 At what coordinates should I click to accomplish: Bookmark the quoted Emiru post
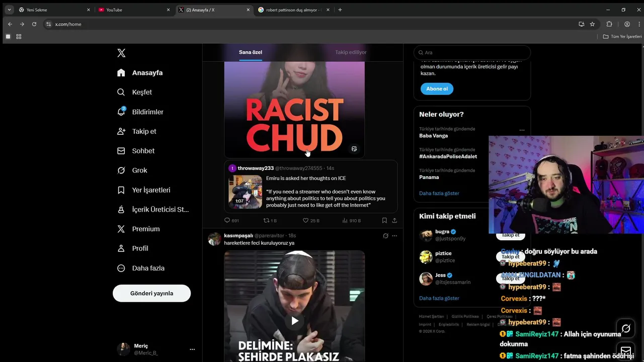(384, 220)
